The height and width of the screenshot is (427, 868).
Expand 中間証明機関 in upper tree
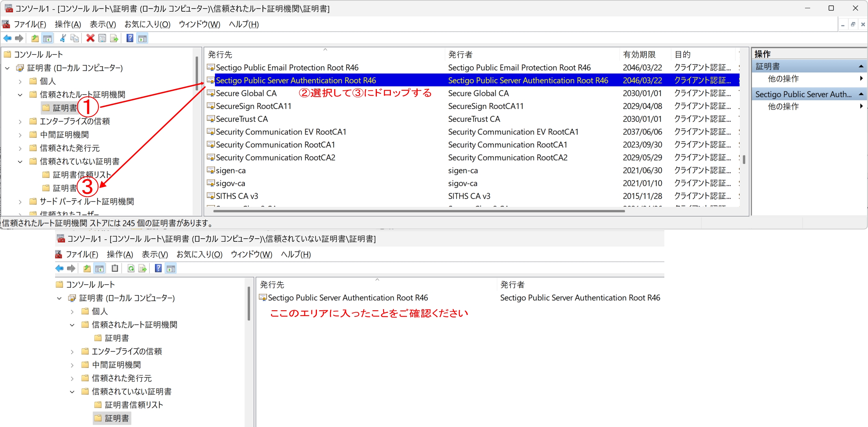pos(20,135)
